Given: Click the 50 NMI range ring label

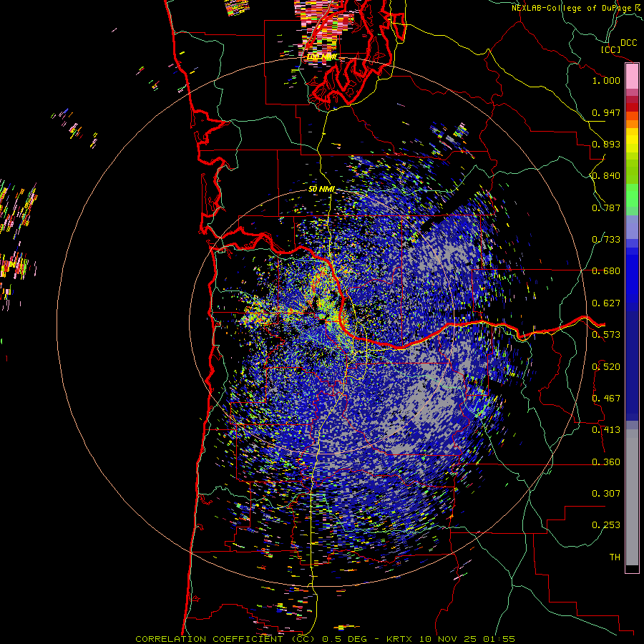Looking at the screenshot, I should point(321,190).
